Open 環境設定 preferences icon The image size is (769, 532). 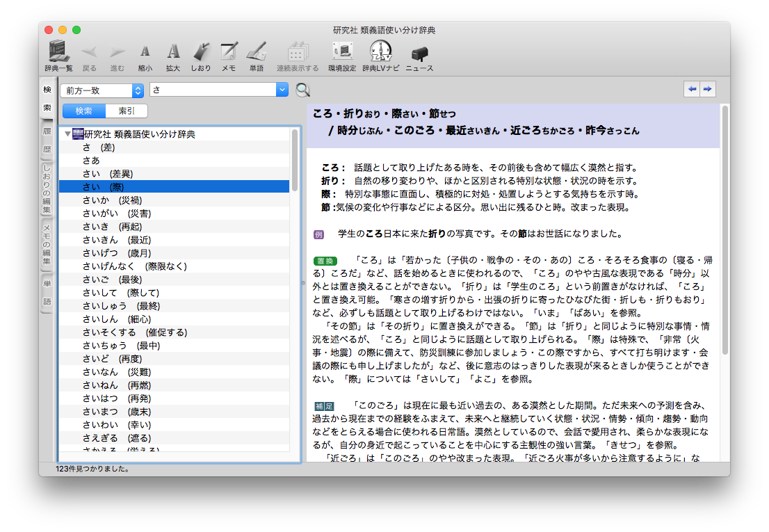point(341,51)
